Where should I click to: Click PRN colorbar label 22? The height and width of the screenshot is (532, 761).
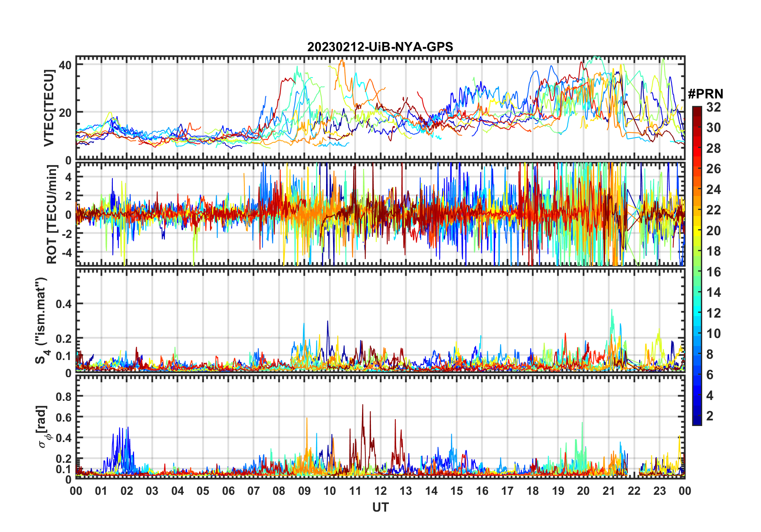pos(713,210)
